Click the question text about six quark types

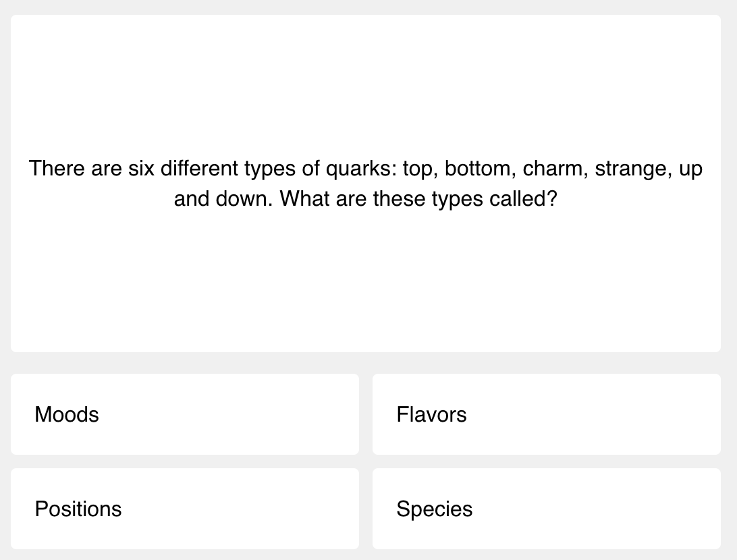[365, 169]
